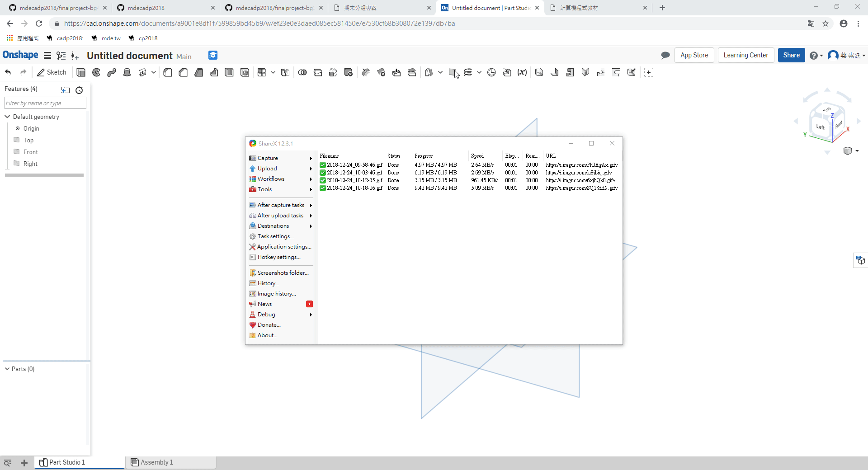Click the Undo arrow in toolbar

(8, 72)
